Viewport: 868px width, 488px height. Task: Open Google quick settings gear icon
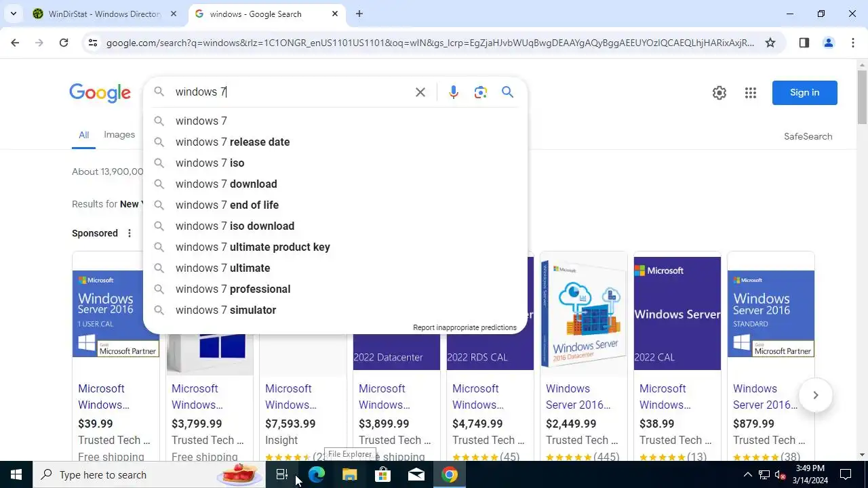(719, 93)
